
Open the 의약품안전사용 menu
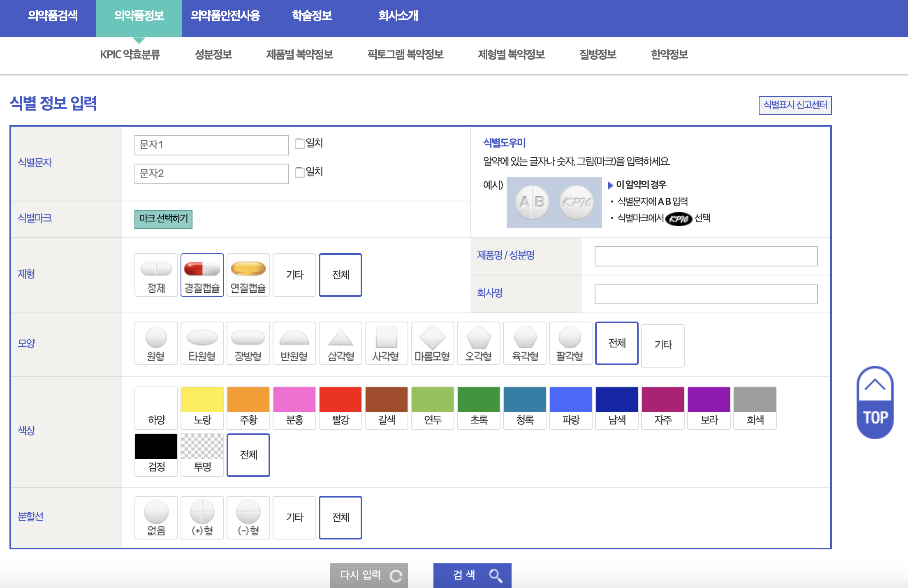(x=225, y=16)
